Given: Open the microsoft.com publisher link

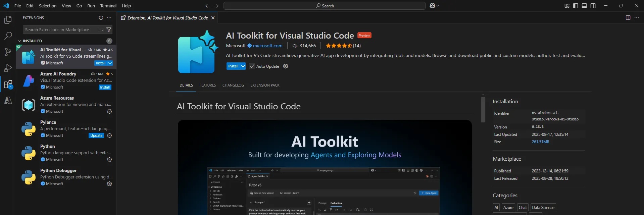Looking at the screenshot, I should [267, 46].
